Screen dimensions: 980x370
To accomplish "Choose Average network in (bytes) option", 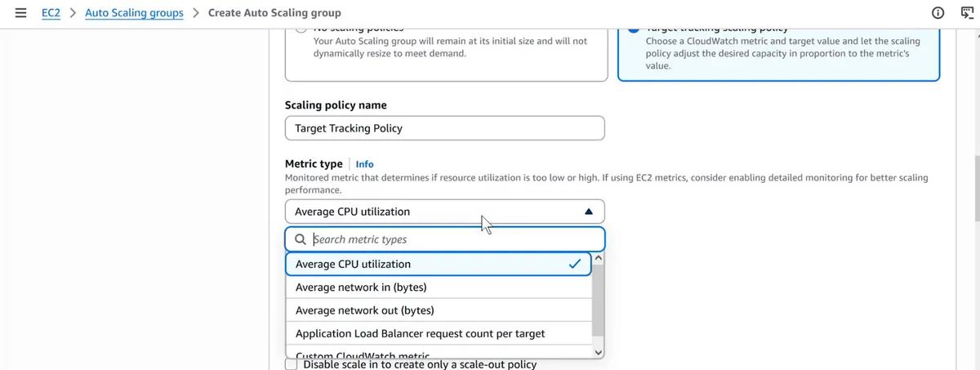I will click(x=438, y=288).
